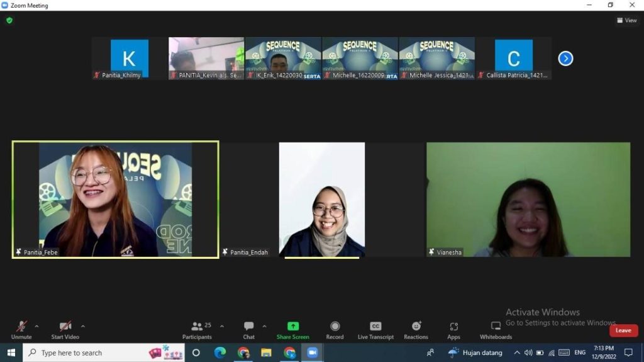This screenshot has height=362, width=644.
Task: Open Zoom Apps
Action: (453, 331)
